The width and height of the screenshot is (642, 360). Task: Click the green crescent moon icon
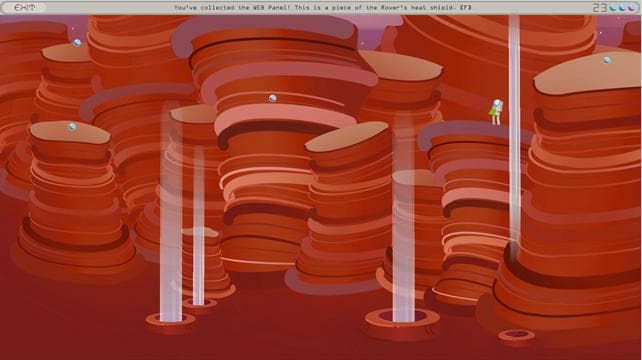[613, 8]
